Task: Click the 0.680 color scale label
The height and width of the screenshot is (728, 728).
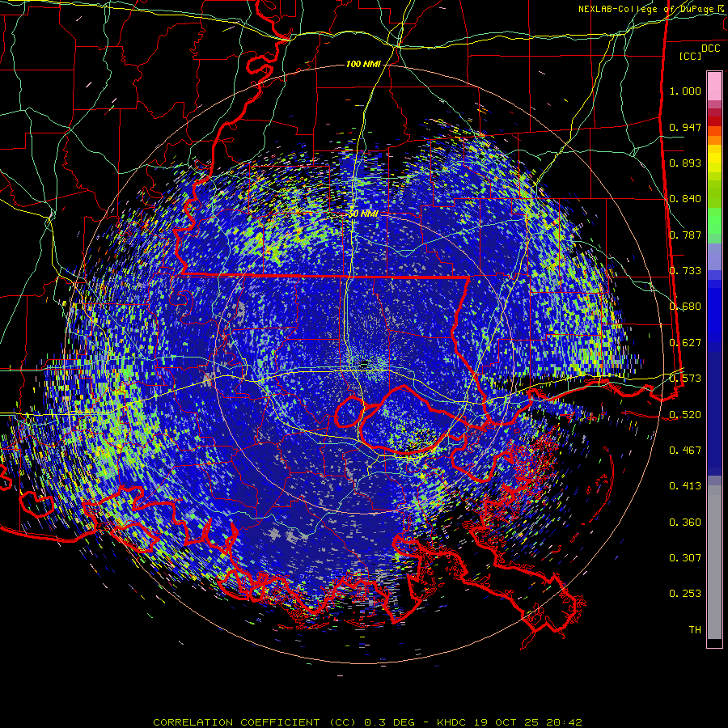Action: (685, 307)
